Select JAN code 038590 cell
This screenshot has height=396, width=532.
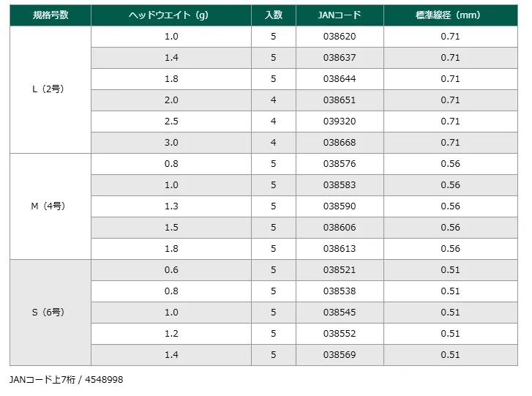(x=340, y=206)
